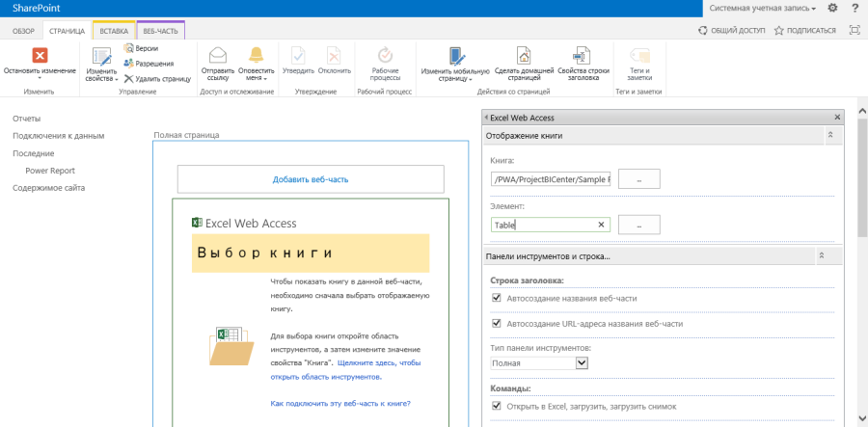868x427 pixels.
Task: Click the focus on content icon at top right
Action: coord(854,31)
